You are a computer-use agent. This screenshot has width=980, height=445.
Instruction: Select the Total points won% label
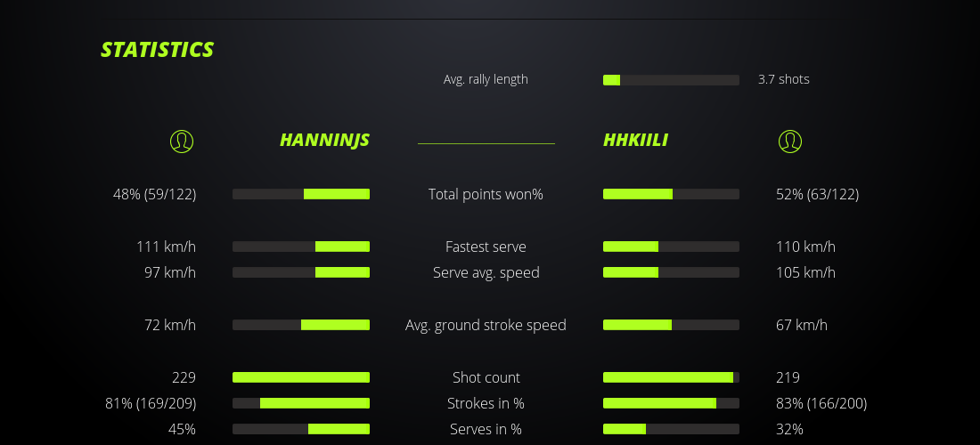click(x=486, y=194)
